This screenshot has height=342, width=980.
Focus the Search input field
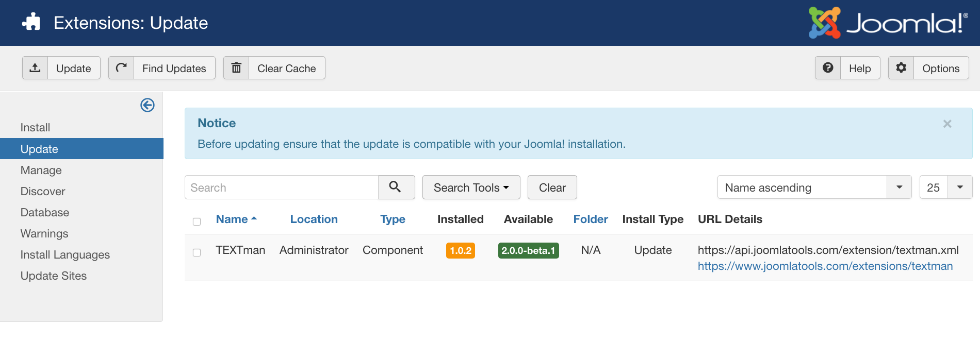pyautogui.click(x=282, y=187)
